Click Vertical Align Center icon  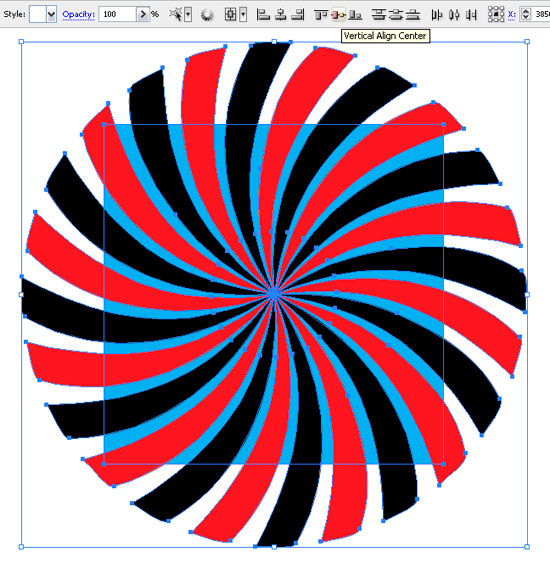pos(338,15)
